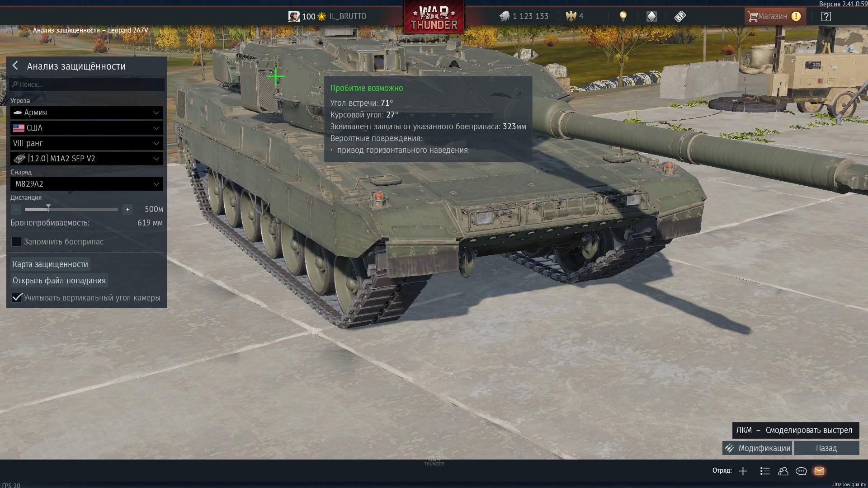Screen dimensions: 868x488
Task: Open the chat bubble icon
Action: click(x=801, y=471)
